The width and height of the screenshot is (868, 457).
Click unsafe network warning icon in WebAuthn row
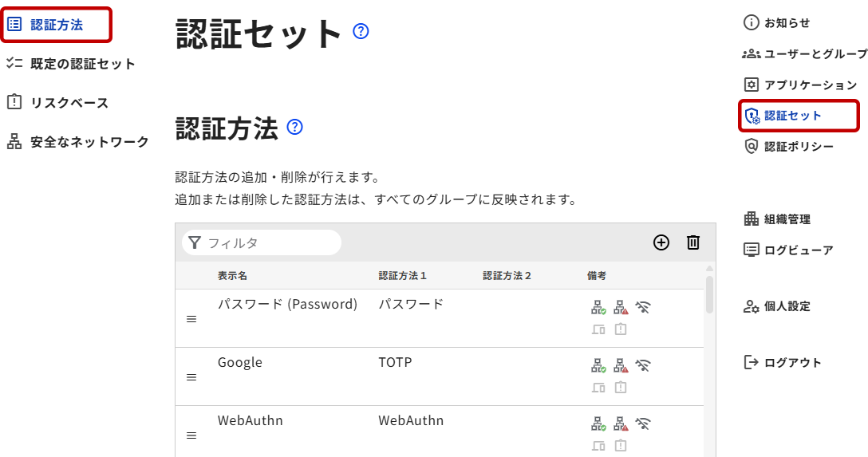point(621,424)
